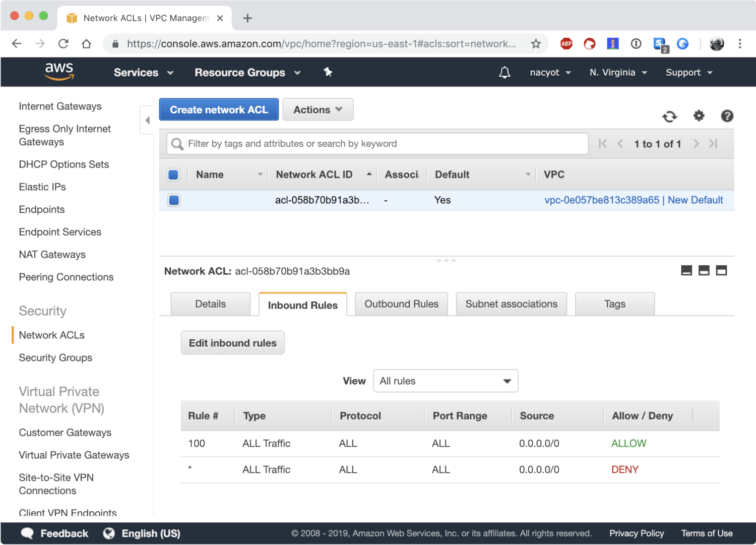This screenshot has height=545, width=756.
Task: Open NAT Gateways in sidebar
Action: click(x=52, y=255)
